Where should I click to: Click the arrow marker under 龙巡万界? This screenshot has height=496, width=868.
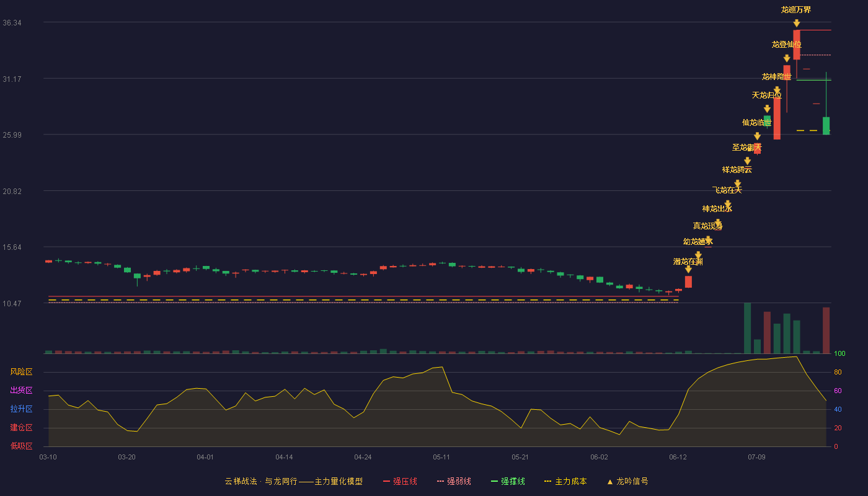click(797, 23)
